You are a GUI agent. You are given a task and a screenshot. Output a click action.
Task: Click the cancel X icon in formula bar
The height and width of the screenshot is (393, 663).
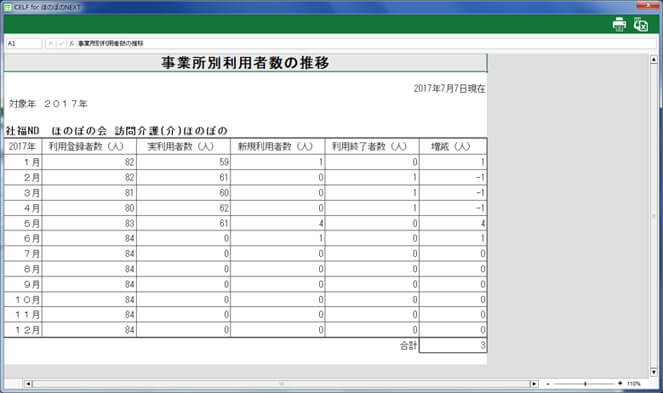point(51,44)
